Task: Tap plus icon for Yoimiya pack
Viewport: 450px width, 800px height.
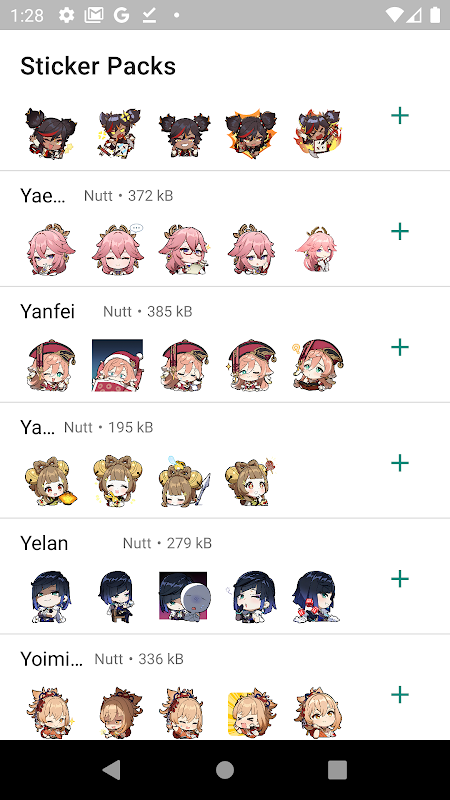Action: (x=399, y=694)
